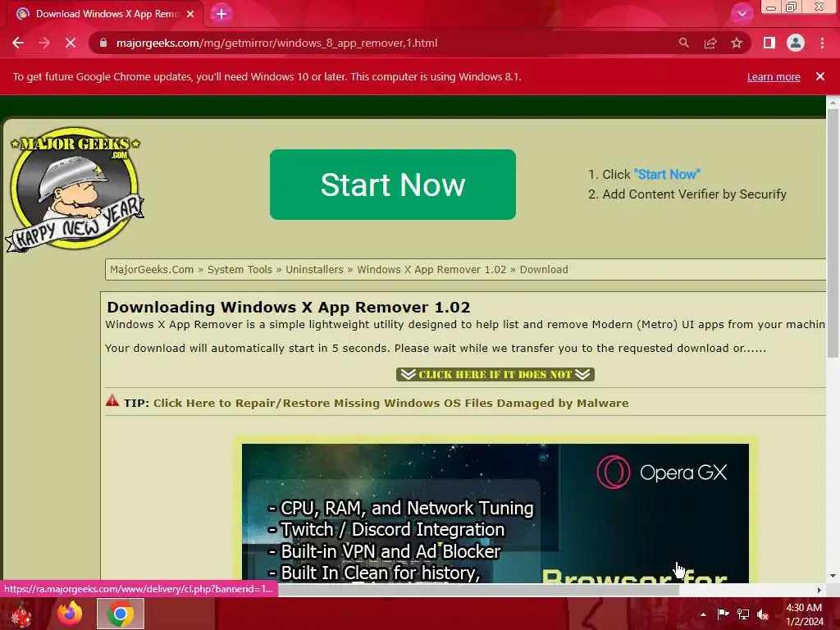Click the vertical scrollbar thumb
Viewport: 840px width, 630px height.
(833, 233)
